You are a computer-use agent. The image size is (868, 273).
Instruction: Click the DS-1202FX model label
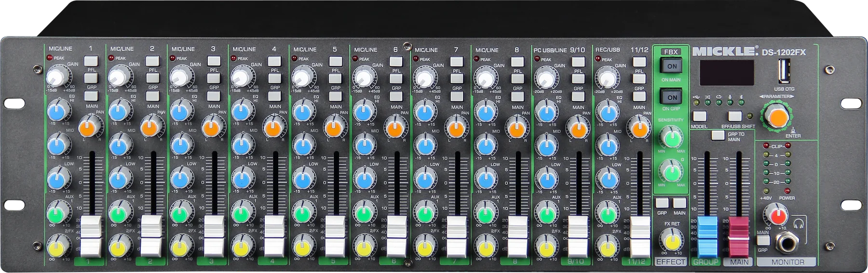click(784, 52)
